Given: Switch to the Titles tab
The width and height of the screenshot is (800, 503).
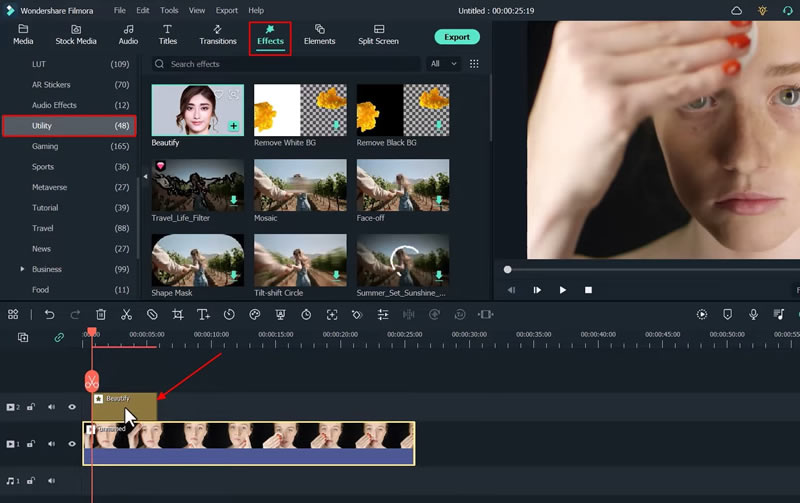Looking at the screenshot, I should pos(167,35).
